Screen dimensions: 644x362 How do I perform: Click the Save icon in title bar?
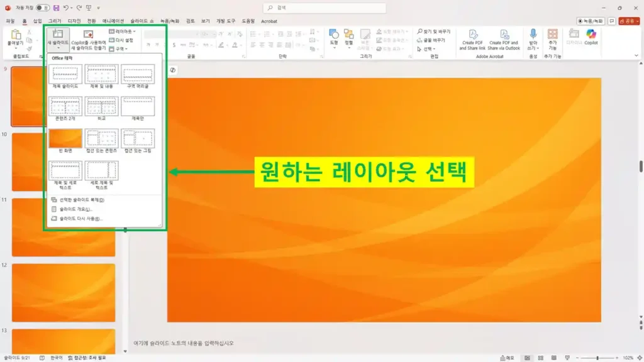click(x=56, y=8)
